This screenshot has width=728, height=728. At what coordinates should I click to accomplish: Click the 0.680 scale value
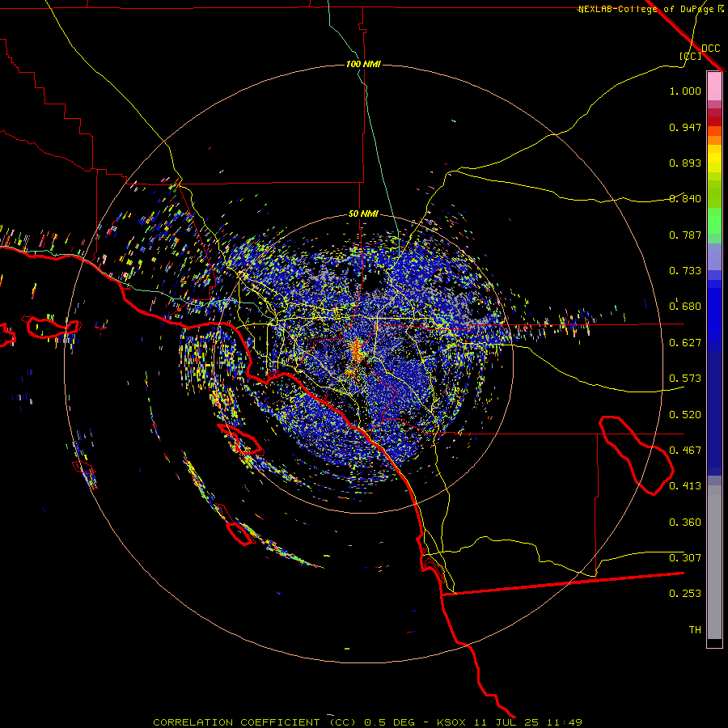pyautogui.click(x=685, y=307)
